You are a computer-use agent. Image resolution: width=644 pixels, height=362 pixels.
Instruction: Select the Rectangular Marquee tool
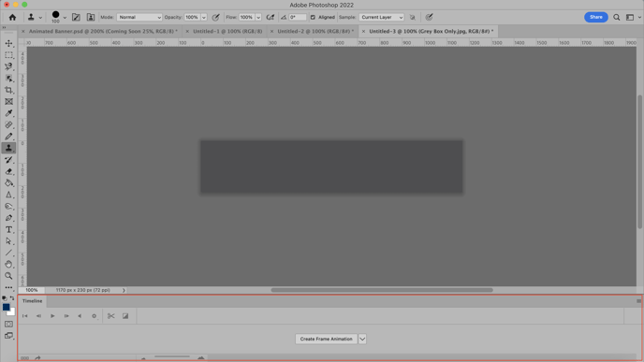[x=8, y=55]
